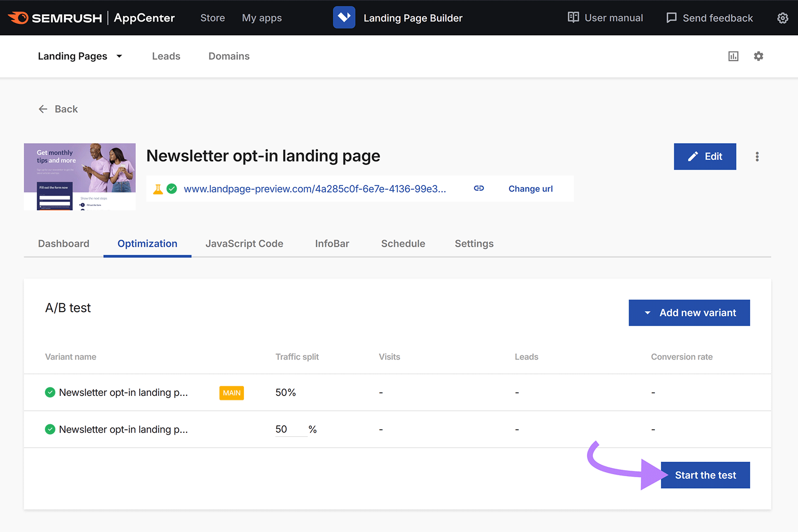Viewport: 798px width, 532px height.
Task: Edit the 50 traffic split value
Action: click(283, 429)
